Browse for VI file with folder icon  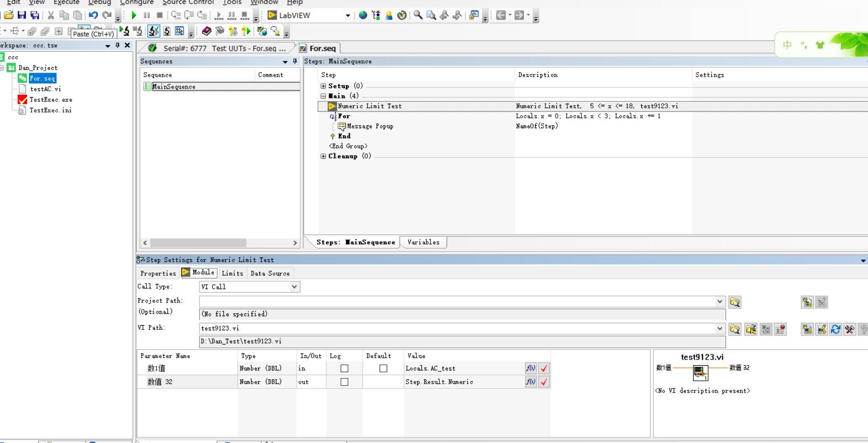point(735,329)
